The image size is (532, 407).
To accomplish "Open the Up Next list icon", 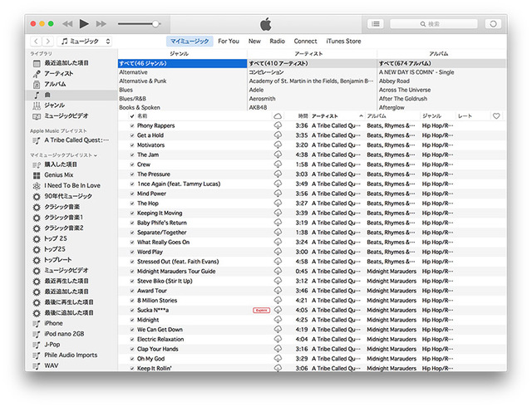I will 376,24.
